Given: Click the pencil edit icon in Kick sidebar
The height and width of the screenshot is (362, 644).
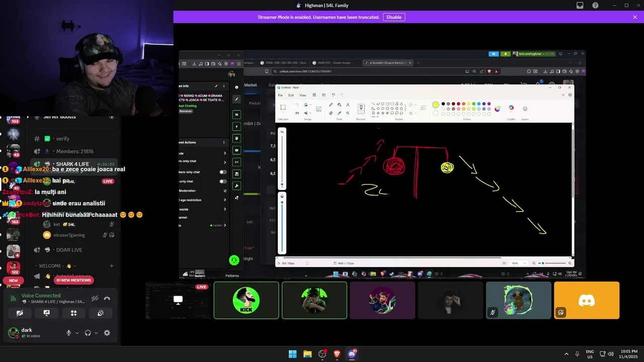Looking at the screenshot, I should pos(236,99).
